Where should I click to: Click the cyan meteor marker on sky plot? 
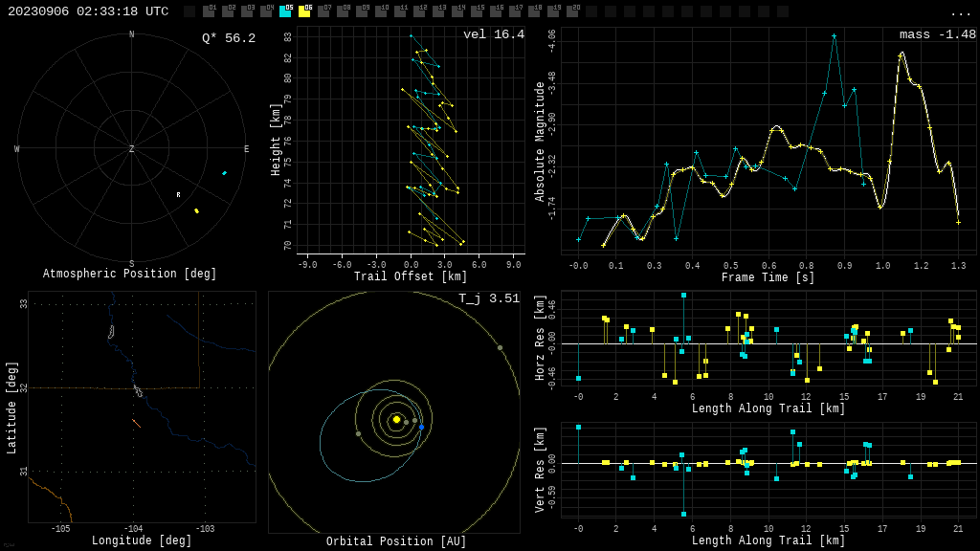[224, 173]
